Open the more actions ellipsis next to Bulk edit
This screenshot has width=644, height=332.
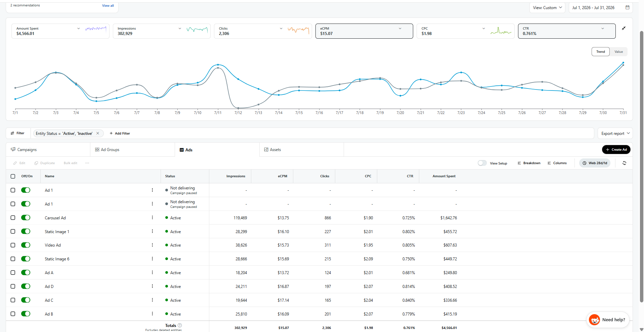(87, 163)
